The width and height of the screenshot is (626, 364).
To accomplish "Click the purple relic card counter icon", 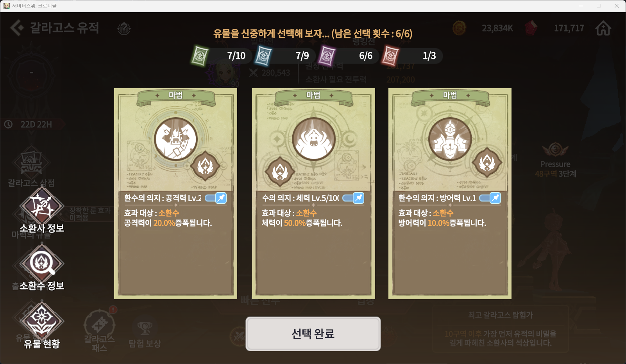I will 327,56.
